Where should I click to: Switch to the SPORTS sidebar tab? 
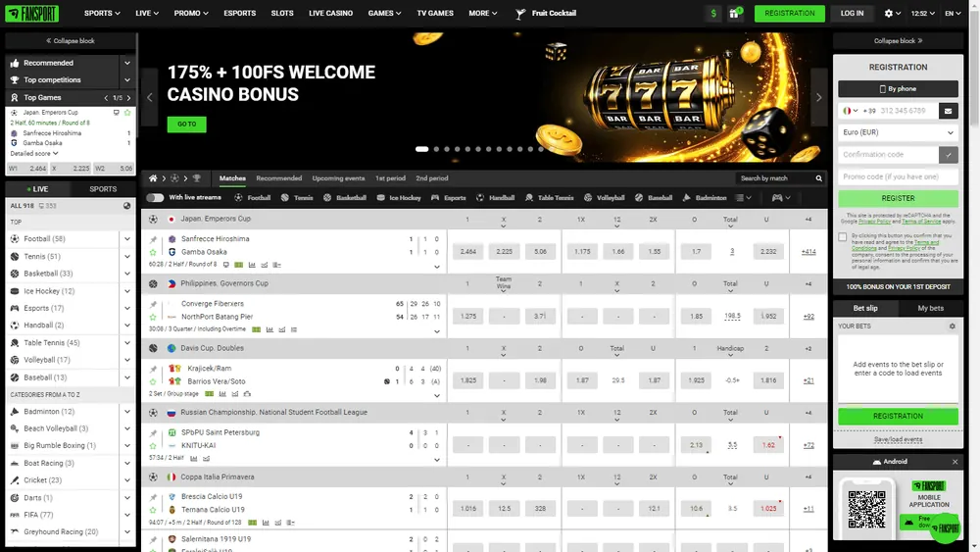pyautogui.click(x=103, y=189)
